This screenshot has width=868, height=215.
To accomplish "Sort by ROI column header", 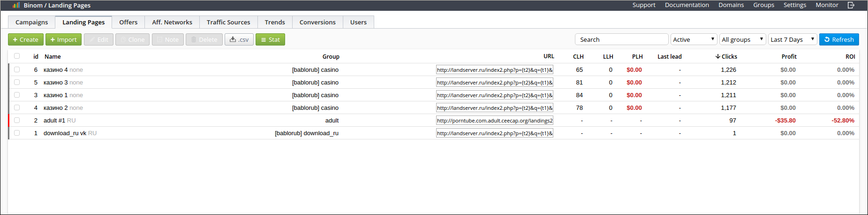I will pyautogui.click(x=850, y=56).
